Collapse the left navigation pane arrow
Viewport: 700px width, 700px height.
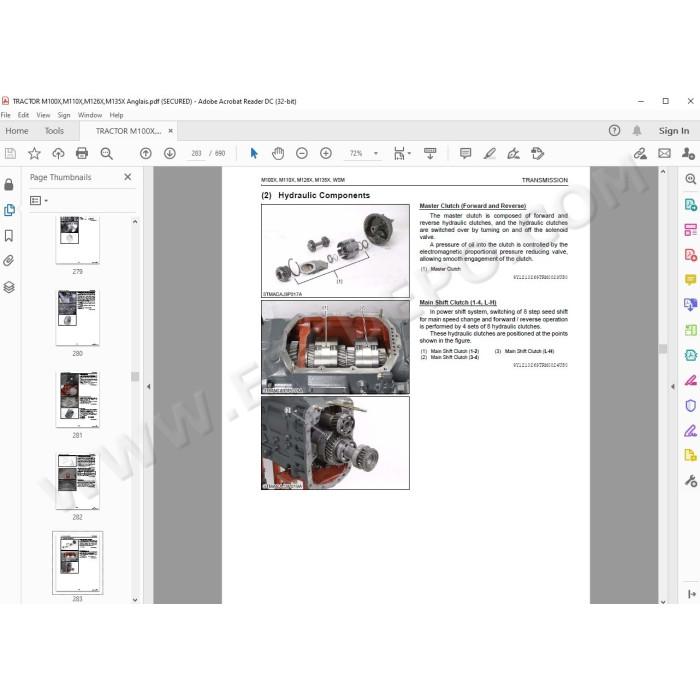pyautogui.click(x=148, y=387)
